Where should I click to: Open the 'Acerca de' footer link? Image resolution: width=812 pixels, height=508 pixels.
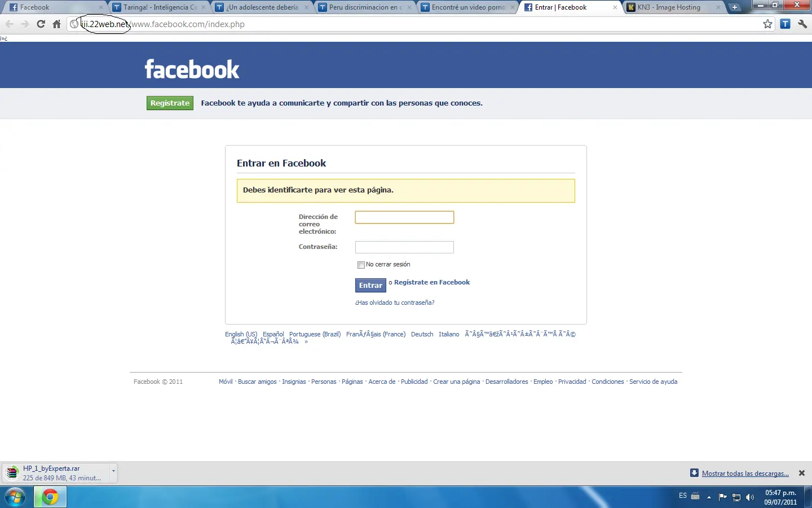click(x=382, y=382)
